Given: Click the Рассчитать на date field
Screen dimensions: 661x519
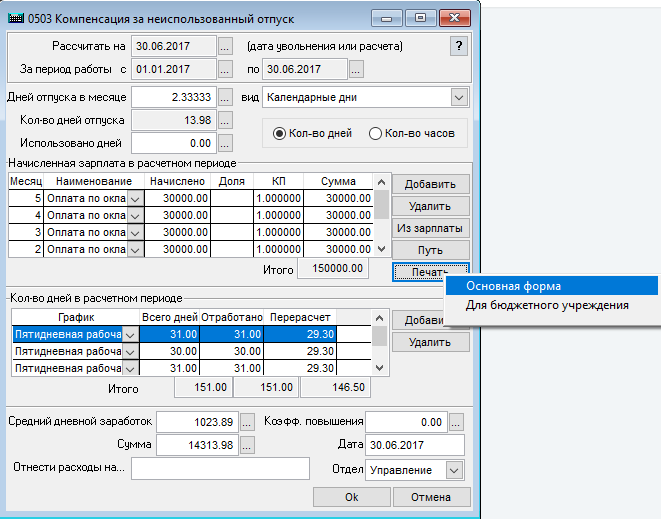Looking at the screenshot, I should (x=174, y=46).
